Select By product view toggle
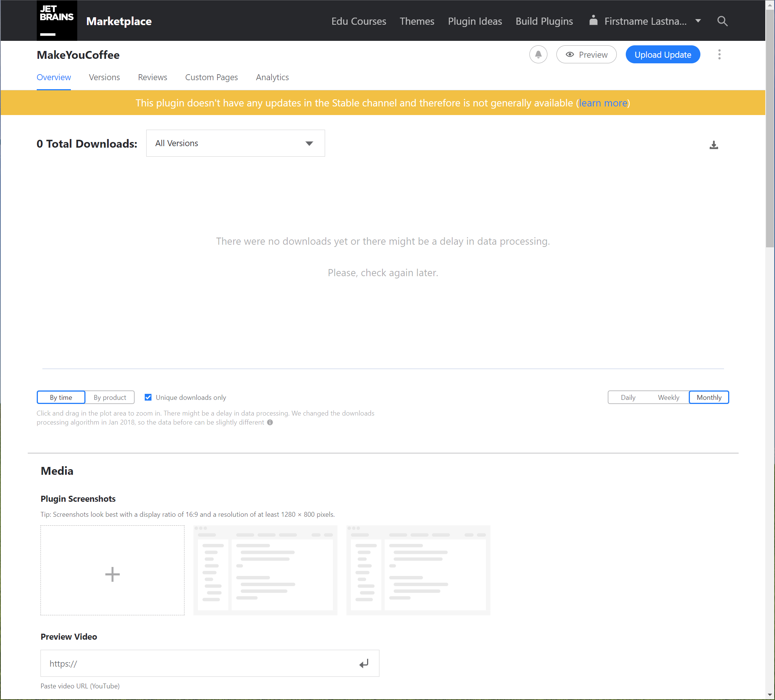Viewport: 775px width, 700px height. click(110, 397)
